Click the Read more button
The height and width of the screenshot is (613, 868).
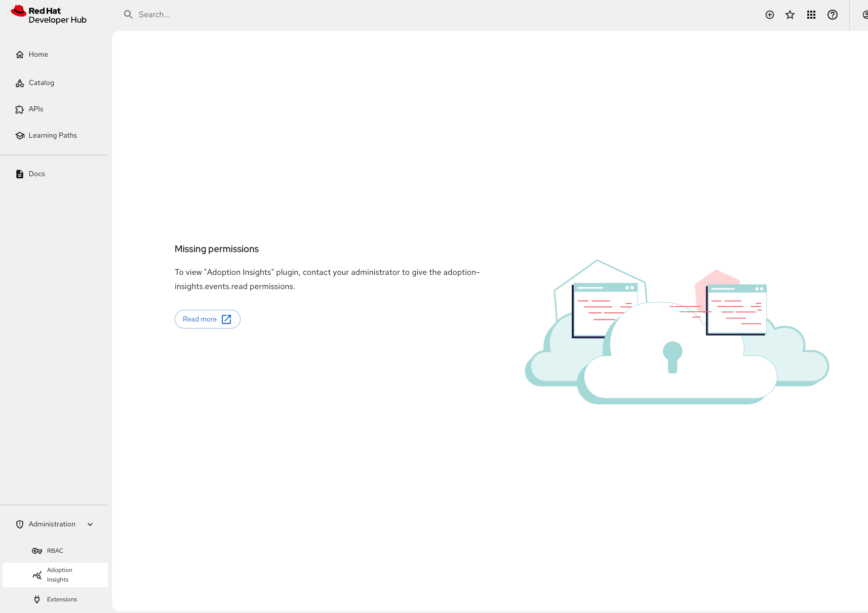click(208, 319)
